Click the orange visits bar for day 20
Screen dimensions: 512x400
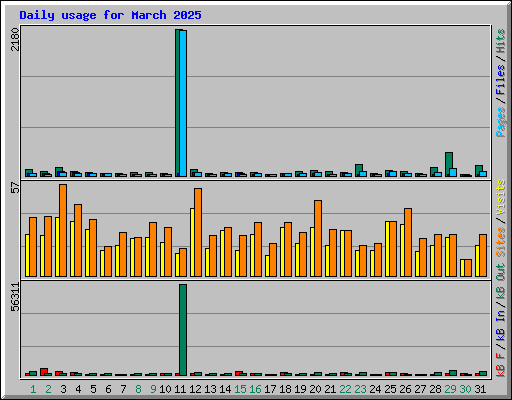[318, 238]
